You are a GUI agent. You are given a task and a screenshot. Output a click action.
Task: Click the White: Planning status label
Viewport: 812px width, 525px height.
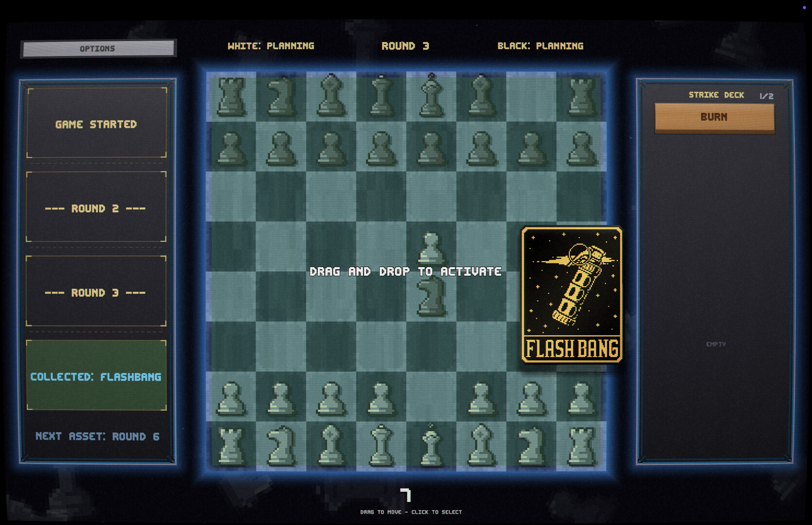[x=271, y=46]
